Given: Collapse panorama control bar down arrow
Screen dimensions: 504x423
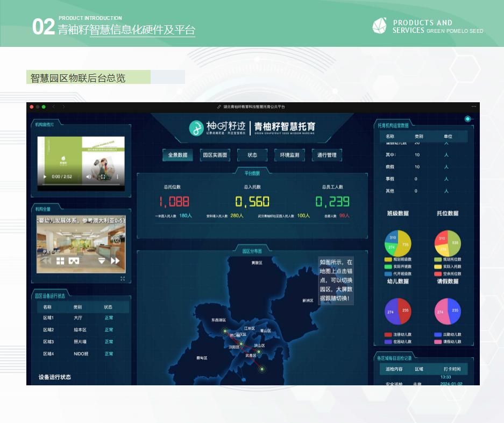Looking at the screenshot, I should (x=101, y=261).
